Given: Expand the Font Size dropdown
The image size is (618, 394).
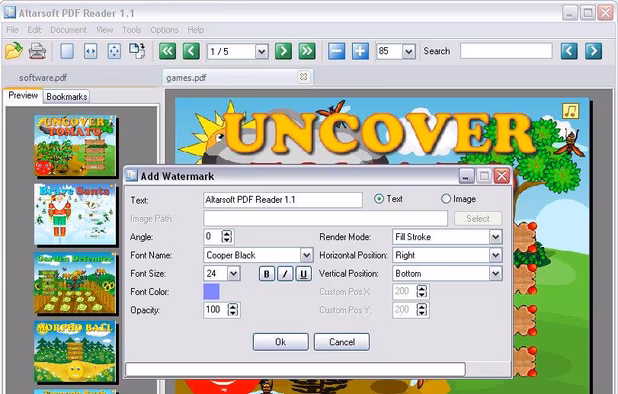Looking at the screenshot, I should [233, 273].
